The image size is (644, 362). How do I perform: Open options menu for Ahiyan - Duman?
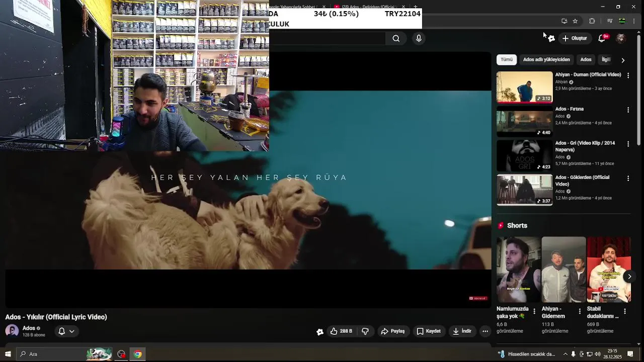628,75
